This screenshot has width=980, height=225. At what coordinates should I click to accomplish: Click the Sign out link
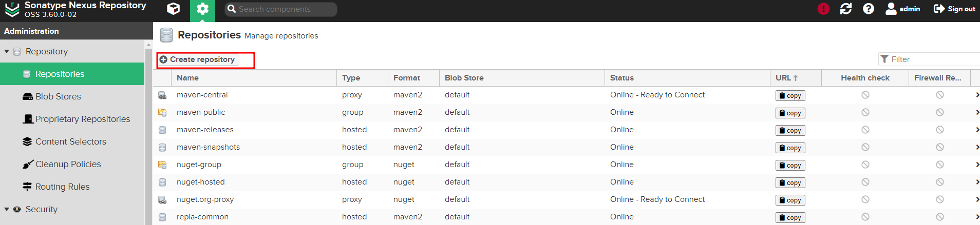[x=954, y=9]
